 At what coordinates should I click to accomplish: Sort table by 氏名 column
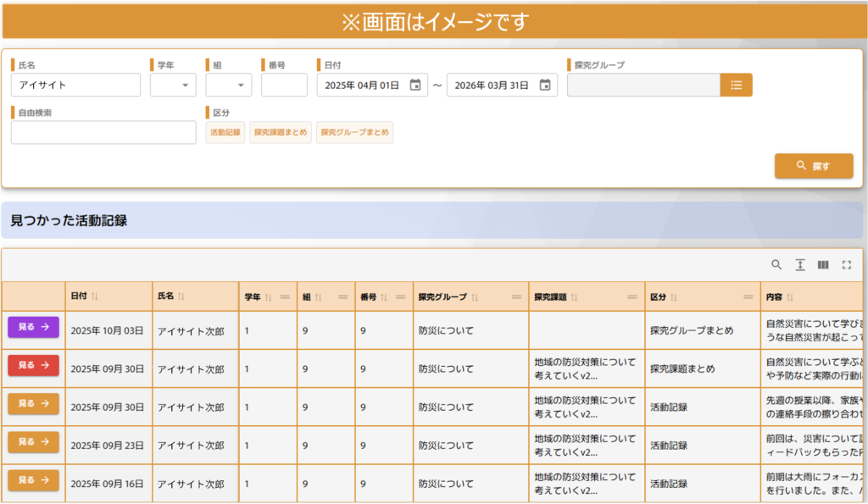pos(181,296)
